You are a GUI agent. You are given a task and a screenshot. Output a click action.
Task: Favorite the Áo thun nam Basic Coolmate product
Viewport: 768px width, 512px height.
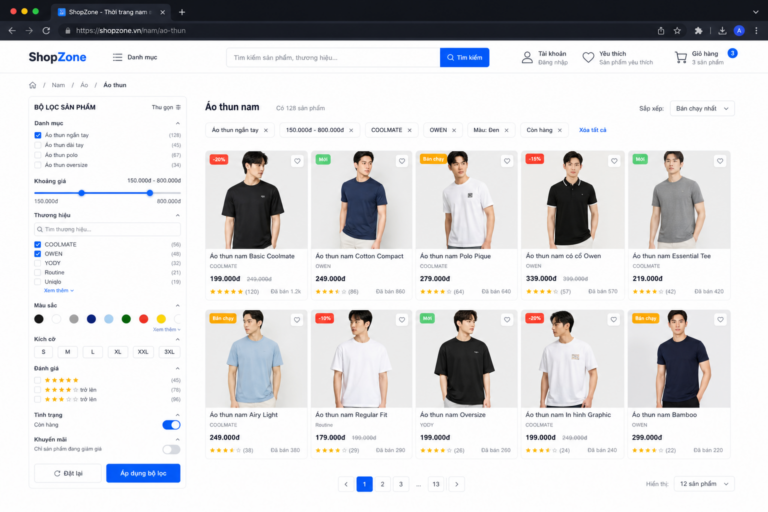point(297,161)
